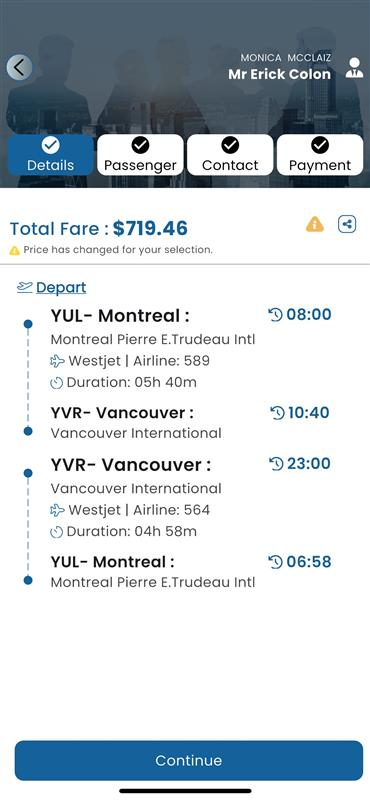Tap the clock icon next to 08:00

275,315
